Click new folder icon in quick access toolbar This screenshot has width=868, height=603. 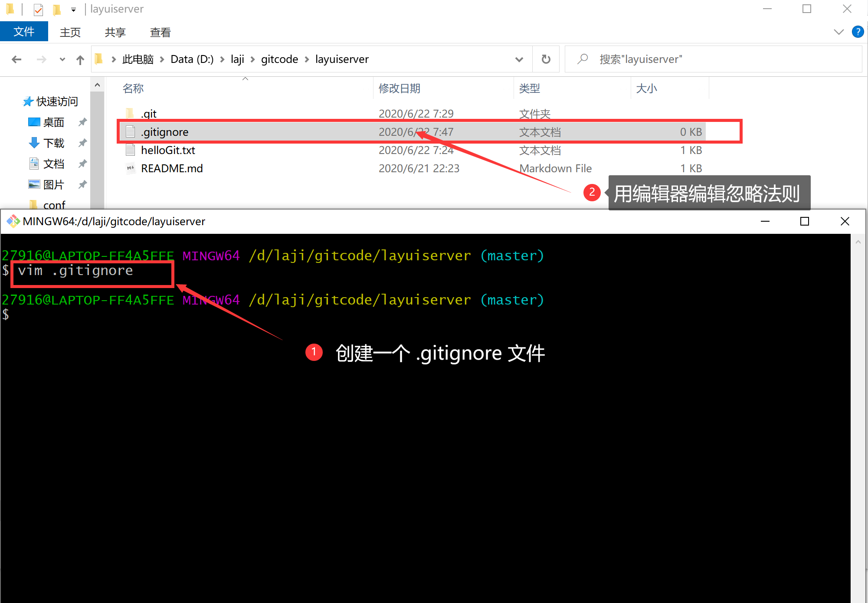[56, 9]
